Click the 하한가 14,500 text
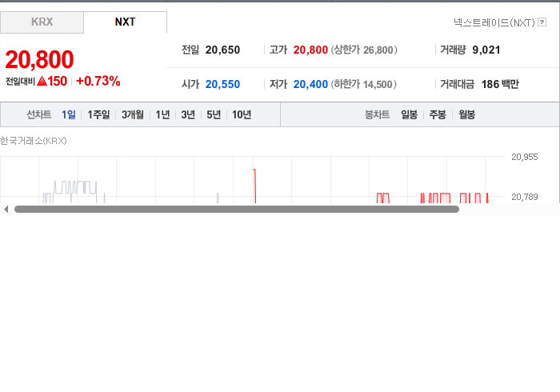 point(363,84)
